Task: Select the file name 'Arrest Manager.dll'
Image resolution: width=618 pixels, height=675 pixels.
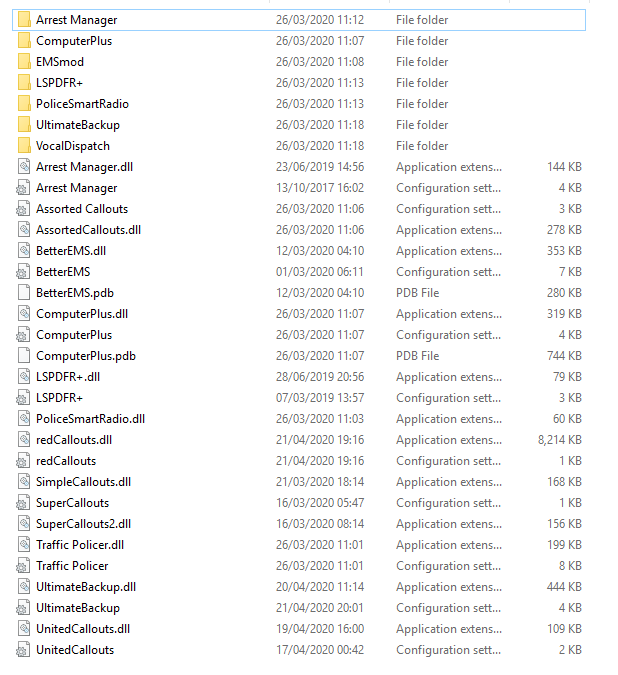Action: [x=84, y=167]
